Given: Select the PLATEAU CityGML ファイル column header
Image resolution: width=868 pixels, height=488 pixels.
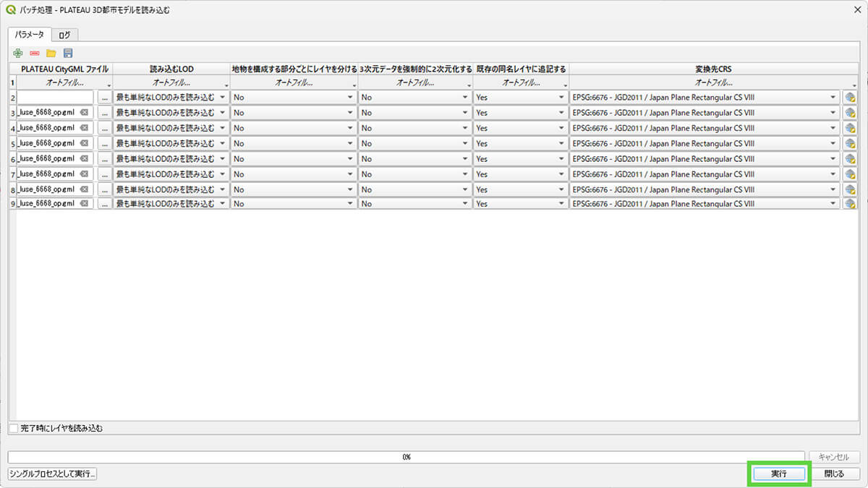Looking at the screenshot, I should 65,69.
